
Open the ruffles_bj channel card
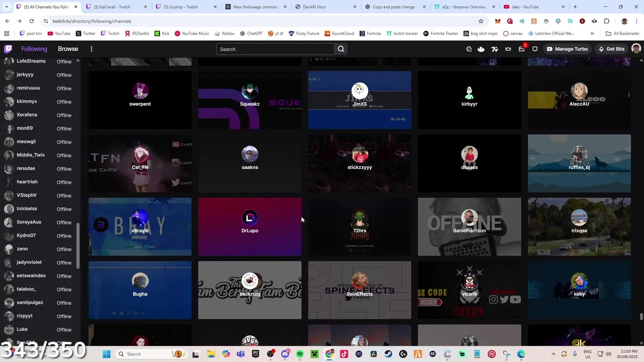[x=579, y=163]
